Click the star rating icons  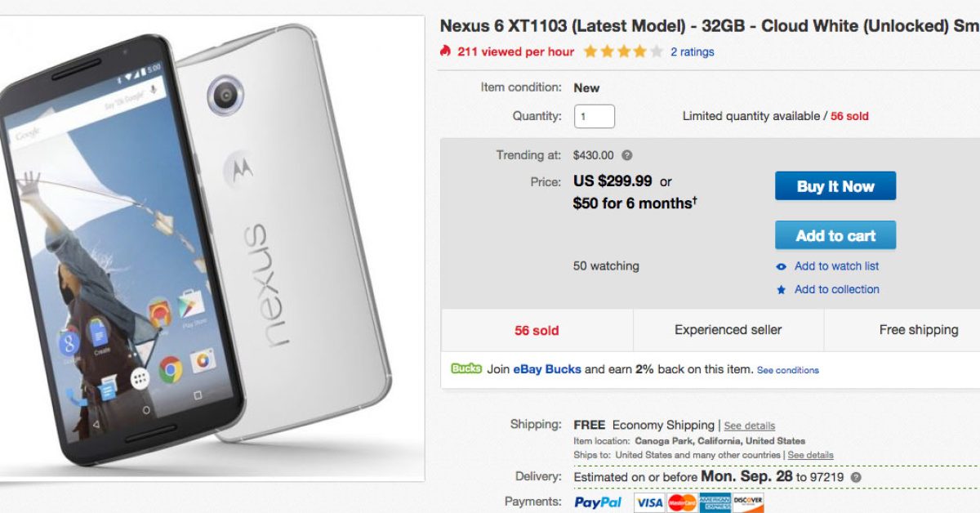click(622, 51)
